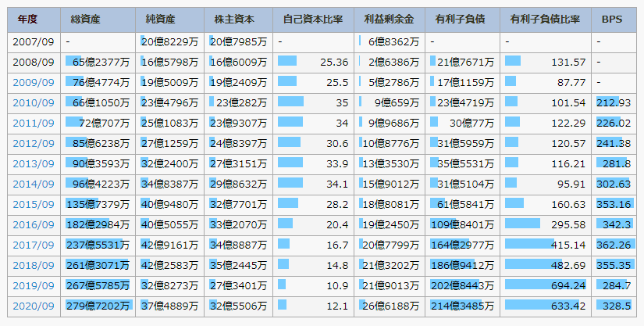Click the 利益剰余金 column header

pos(389,20)
